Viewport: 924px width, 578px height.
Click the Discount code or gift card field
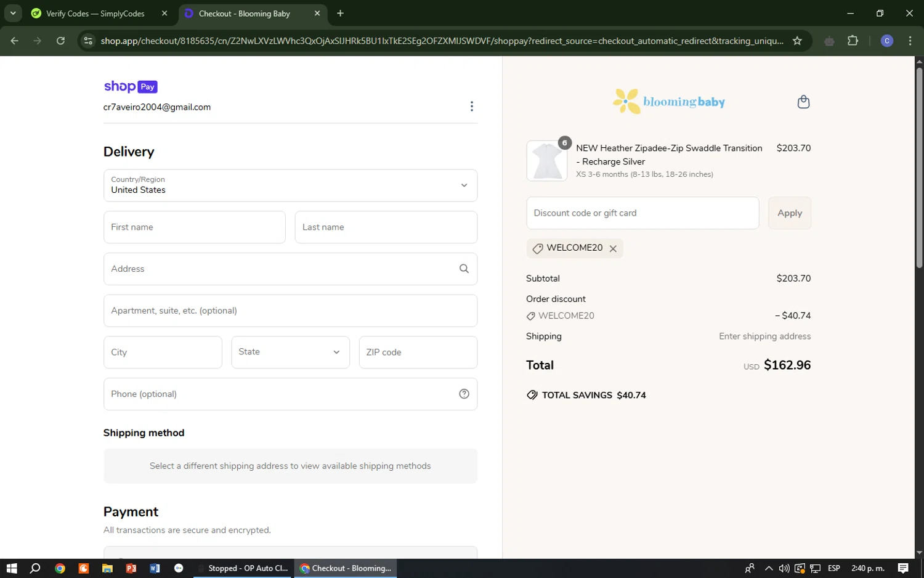point(642,213)
